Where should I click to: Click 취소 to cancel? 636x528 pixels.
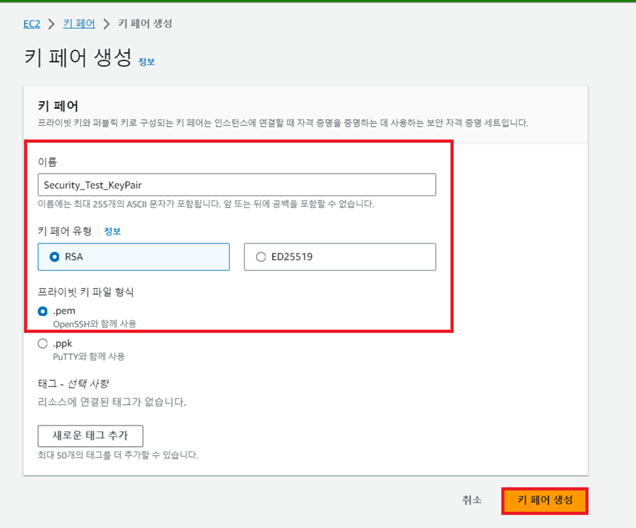click(472, 500)
